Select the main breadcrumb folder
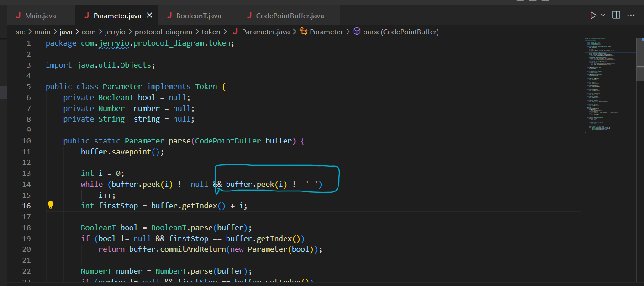The width and height of the screenshot is (644, 286). point(42,32)
